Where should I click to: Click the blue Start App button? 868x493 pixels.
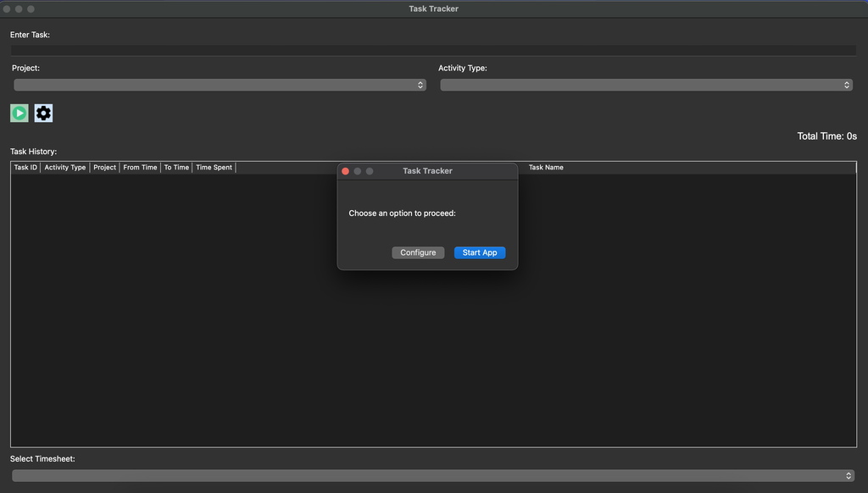click(x=480, y=252)
